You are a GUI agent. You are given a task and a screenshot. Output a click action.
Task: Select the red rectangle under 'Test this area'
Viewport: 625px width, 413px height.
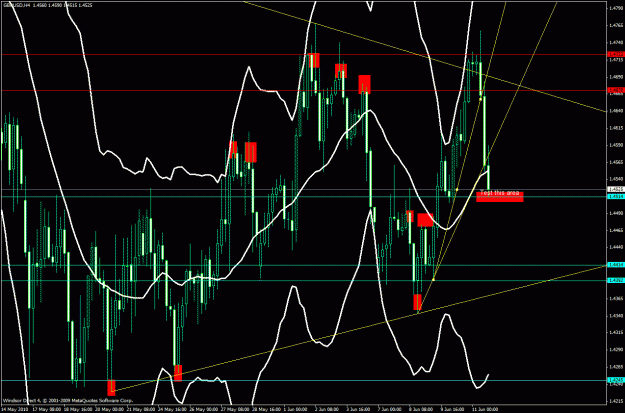[500, 197]
